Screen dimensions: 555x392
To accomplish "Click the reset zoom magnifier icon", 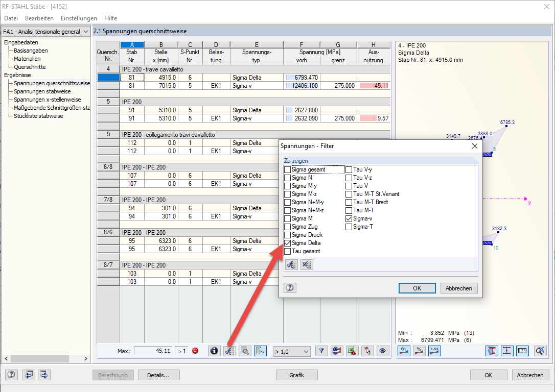I will tap(540, 351).
